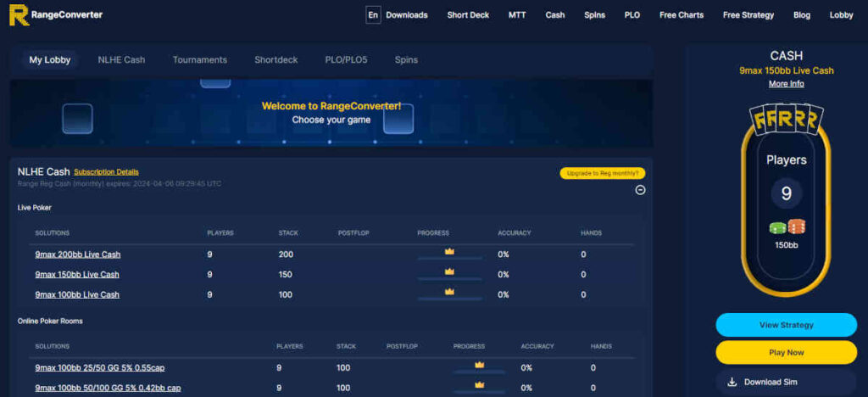The height and width of the screenshot is (397, 868).
Task: Click the View Strategy button
Action: pyautogui.click(x=786, y=325)
